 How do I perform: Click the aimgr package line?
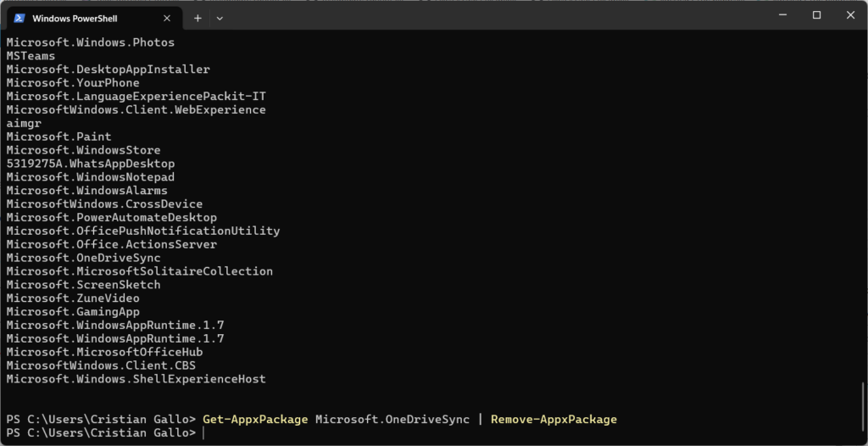(24, 123)
